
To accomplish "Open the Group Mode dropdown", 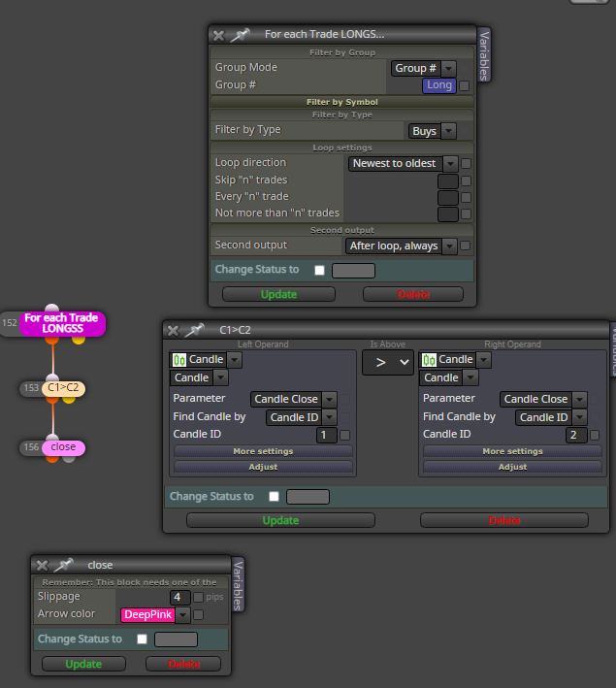I will (423, 69).
